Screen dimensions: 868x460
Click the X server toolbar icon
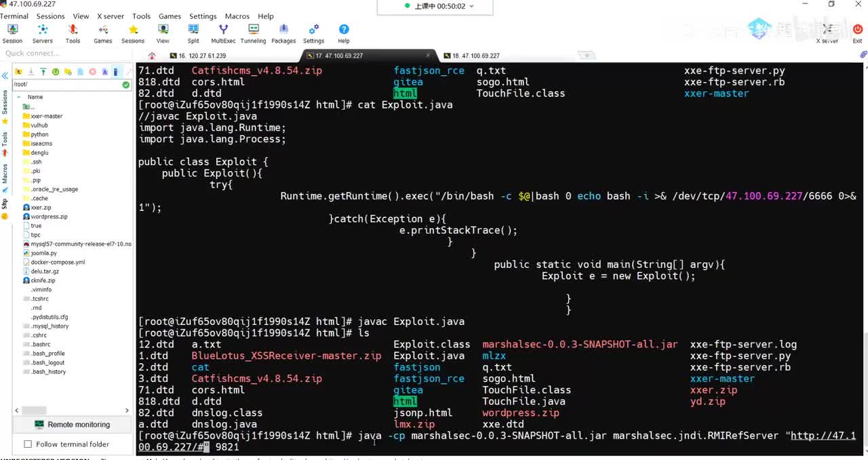point(827,33)
